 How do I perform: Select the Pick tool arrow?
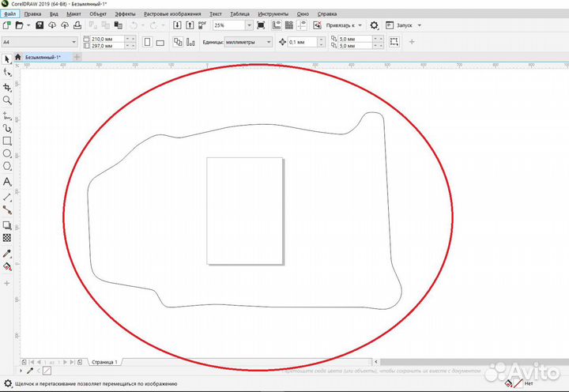tap(7, 59)
